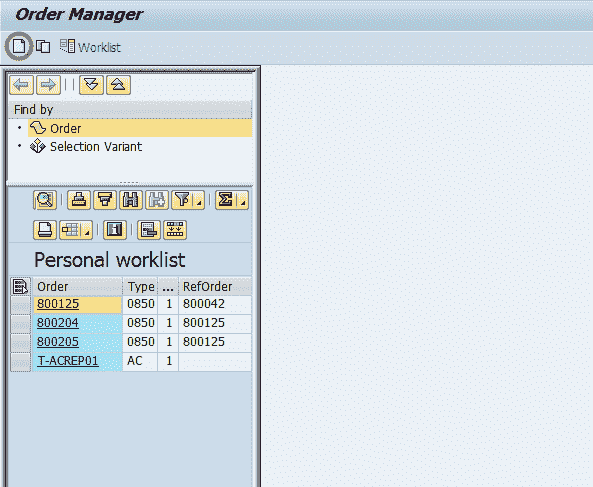593x487 pixels.
Task: Select Selection Variant under Find by
Action: [86, 146]
